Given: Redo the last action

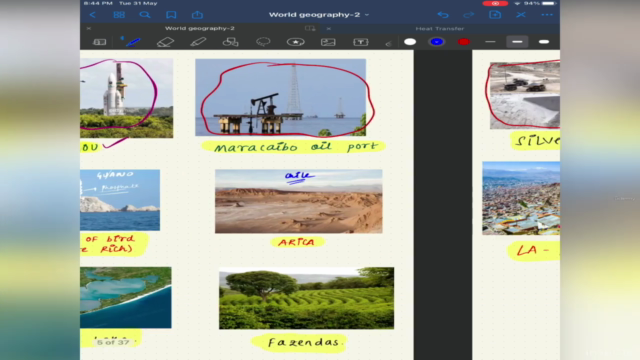Looking at the screenshot, I should [469, 15].
